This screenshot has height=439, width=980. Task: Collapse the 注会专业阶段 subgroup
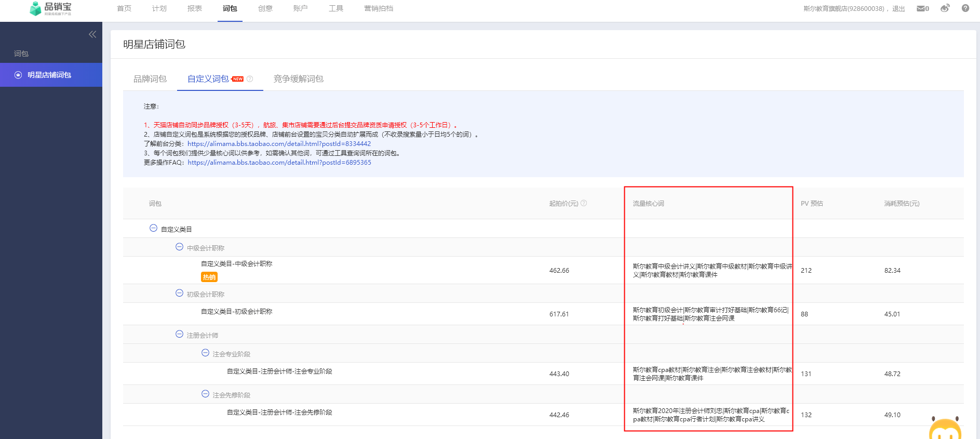click(205, 353)
